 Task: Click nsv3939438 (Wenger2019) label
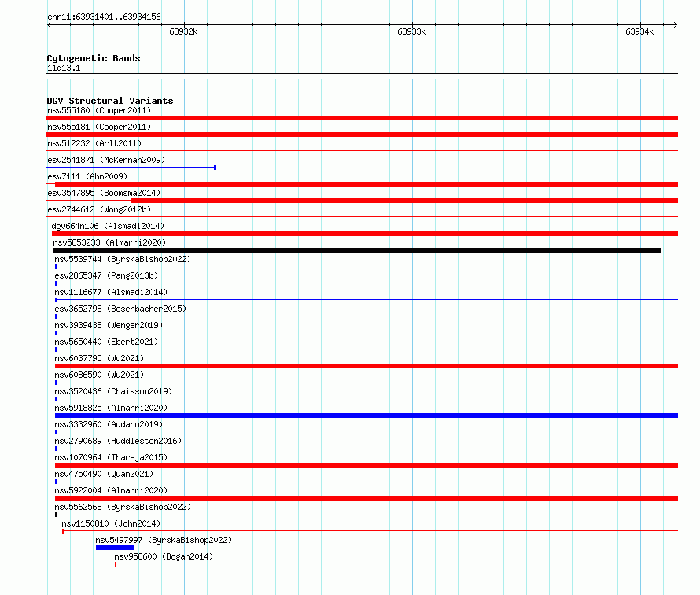tap(109, 325)
